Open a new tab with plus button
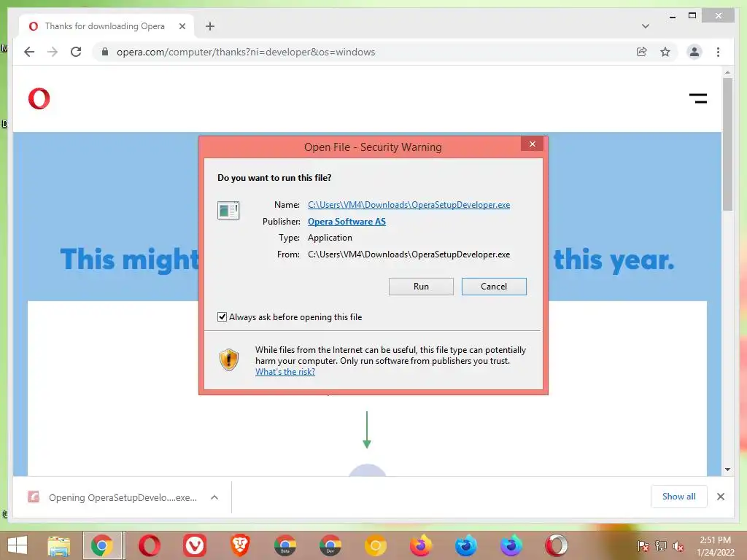Screen dimensions: 747x560 point(210,26)
